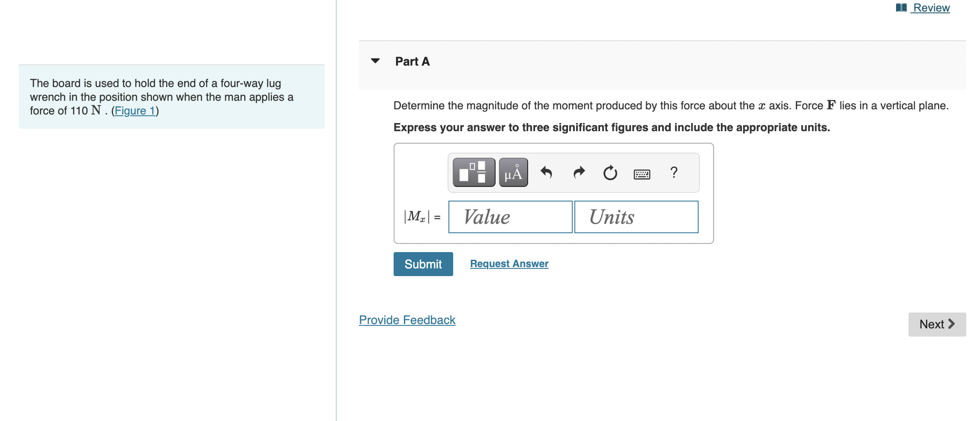Open the Figure 1 link
The image size is (980, 421).
point(134,110)
